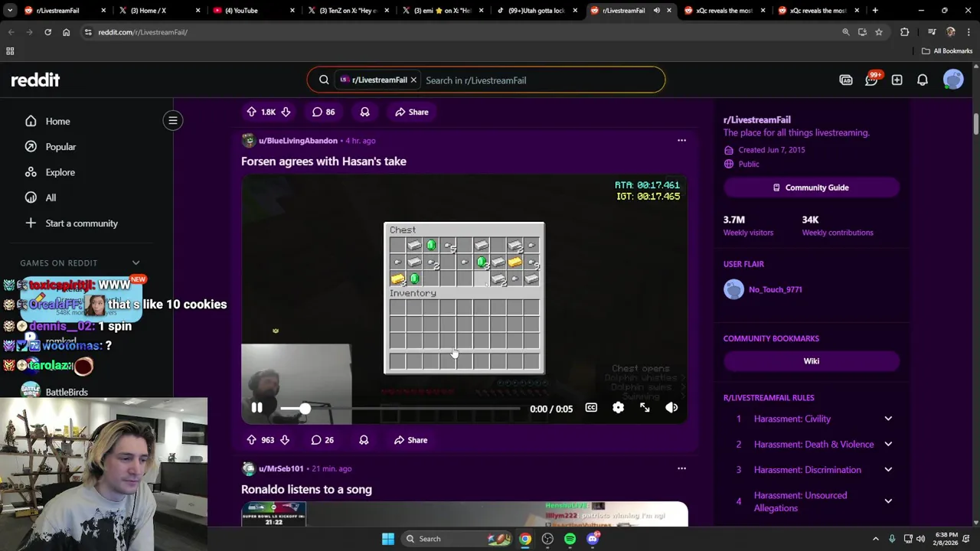Open the Community Guide
980x551 pixels.
pyautogui.click(x=811, y=187)
